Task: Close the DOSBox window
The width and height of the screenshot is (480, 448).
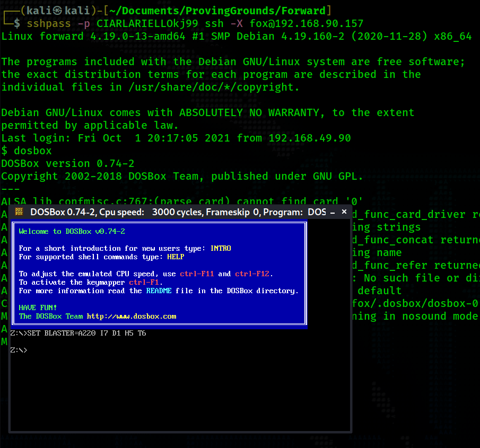Action: tap(344, 212)
